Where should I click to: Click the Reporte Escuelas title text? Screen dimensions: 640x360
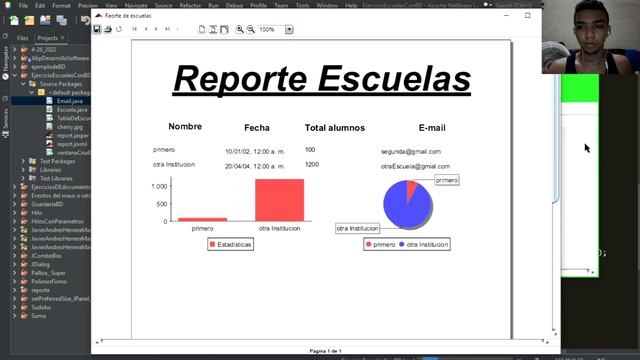pyautogui.click(x=322, y=79)
